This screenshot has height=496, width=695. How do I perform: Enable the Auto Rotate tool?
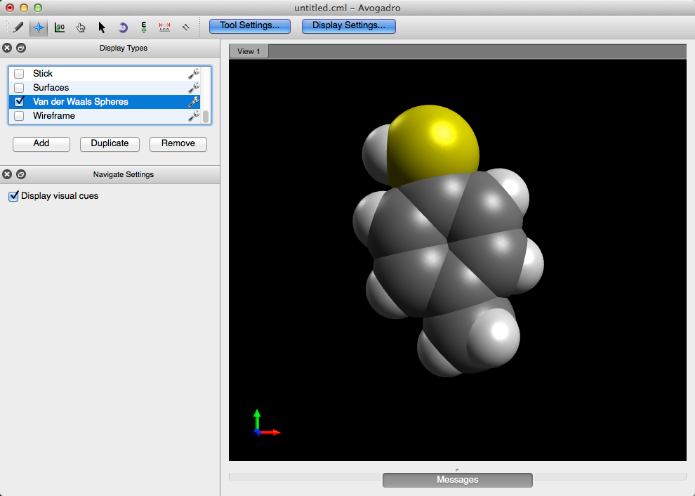(123, 27)
